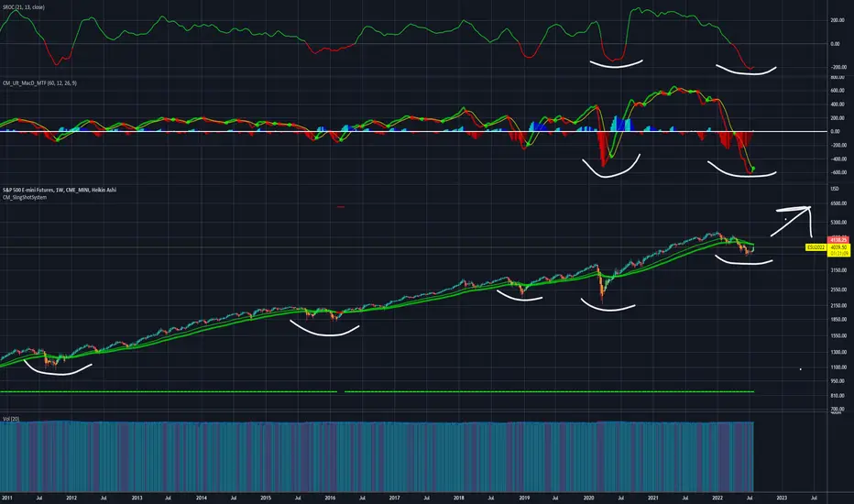Click the 6500.00 price axis value
This screenshot has height=504, width=854.
[x=838, y=203]
